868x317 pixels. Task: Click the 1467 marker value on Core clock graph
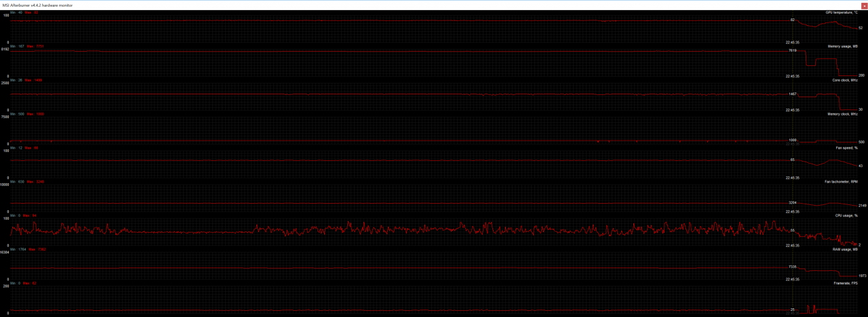tap(792, 94)
